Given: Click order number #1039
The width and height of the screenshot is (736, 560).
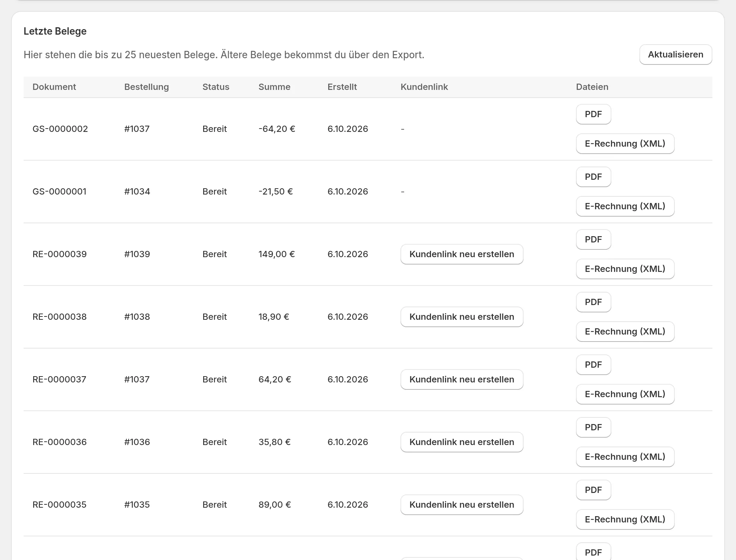Looking at the screenshot, I should coord(137,254).
